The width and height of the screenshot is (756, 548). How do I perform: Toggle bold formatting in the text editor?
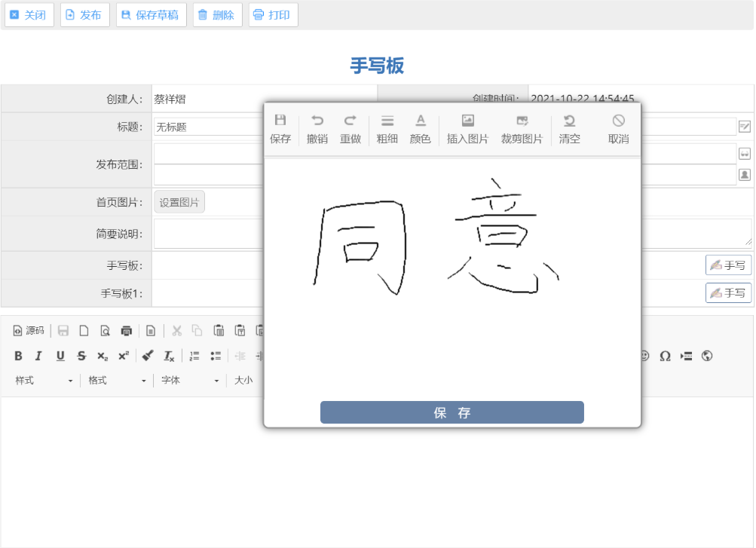(18, 355)
